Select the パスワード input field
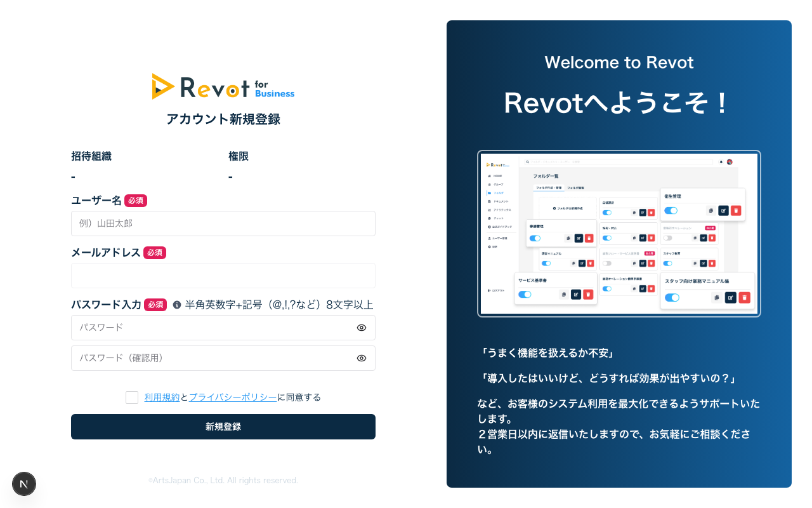The image size is (812, 508). 213,328
